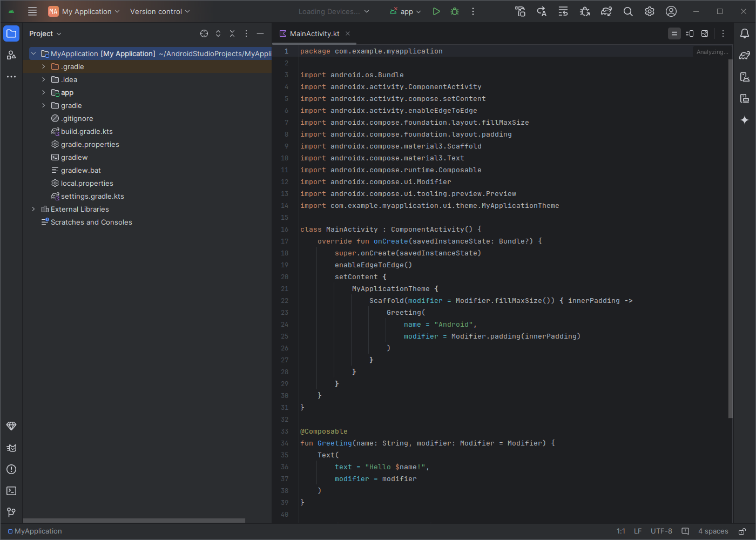The height and width of the screenshot is (540, 756).
Task: Click the Project panel horizontal scrollbar
Action: (134, 521)
